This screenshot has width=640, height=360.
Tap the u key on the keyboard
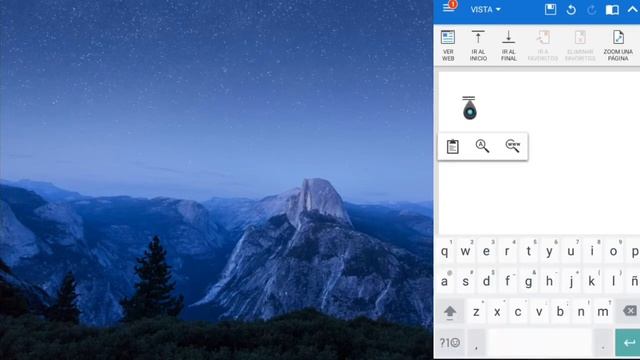coord(571,251)
